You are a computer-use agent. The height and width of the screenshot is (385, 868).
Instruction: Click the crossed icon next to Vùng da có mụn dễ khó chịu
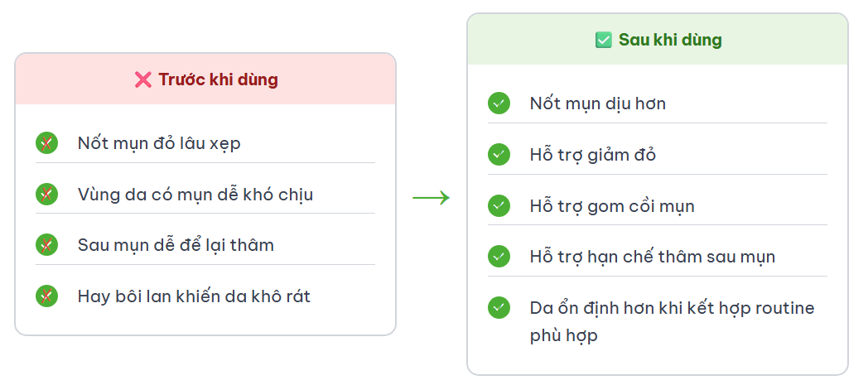pyautogui.click(x=47, y=195)
